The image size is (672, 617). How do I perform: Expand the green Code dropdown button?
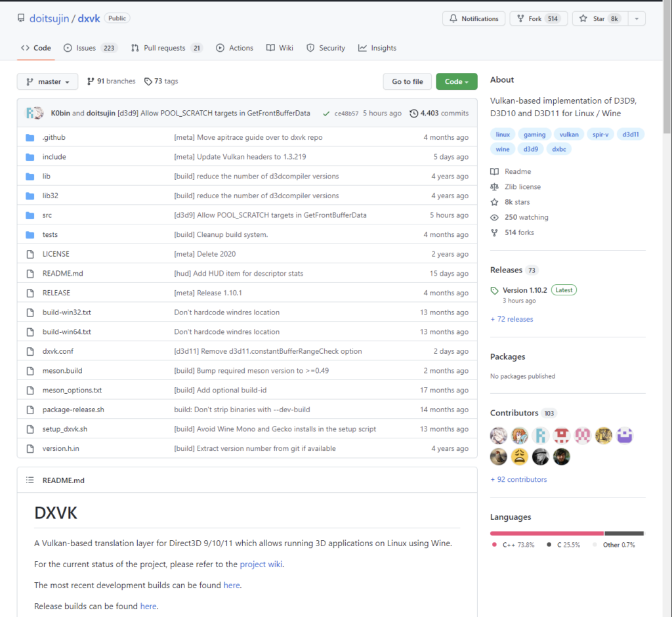(x=457, y=81)
